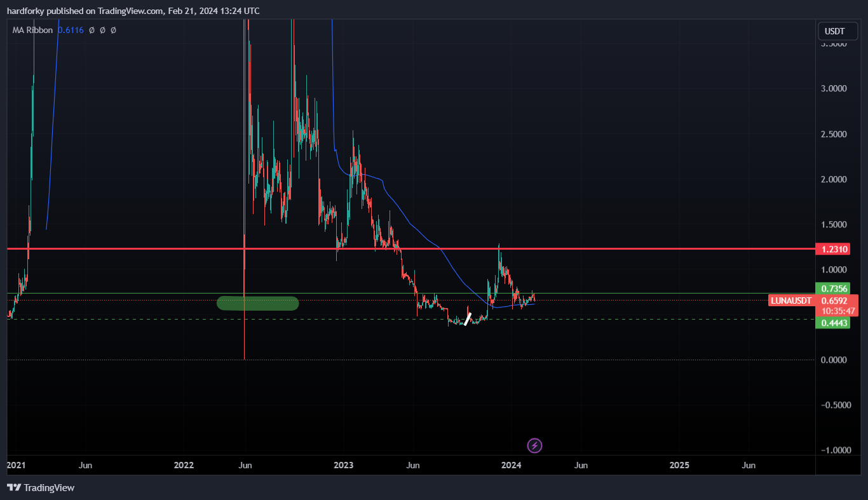
Task: Click the 2.5000 price axis tick
Action: [834, 134]
